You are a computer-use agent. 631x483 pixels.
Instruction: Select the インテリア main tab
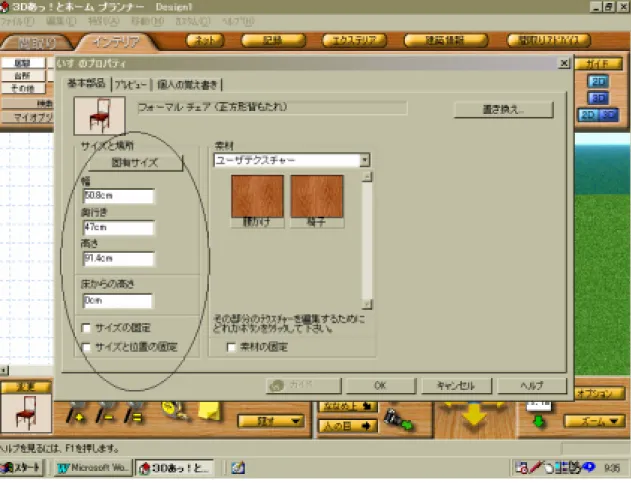pyautogui.click(x=117, y=42)
